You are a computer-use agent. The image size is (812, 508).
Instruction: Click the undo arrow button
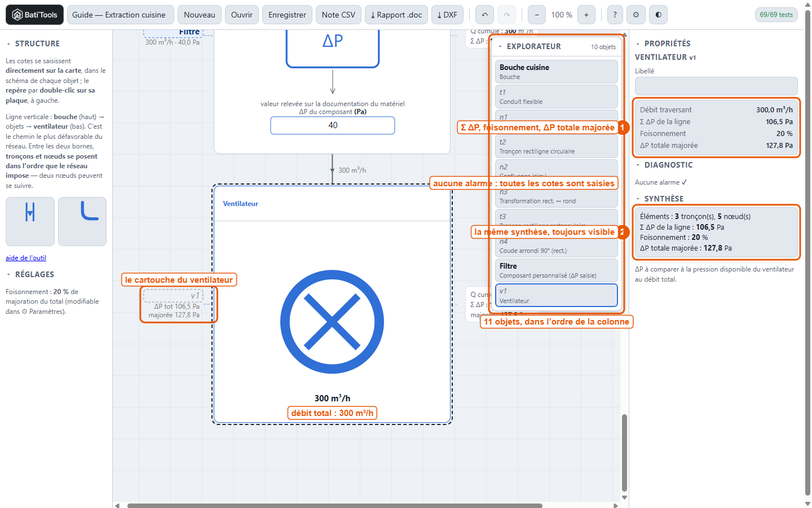click(485, 15)
